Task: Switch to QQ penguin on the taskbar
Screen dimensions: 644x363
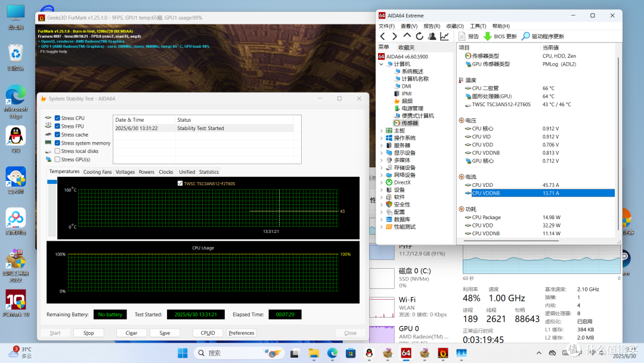Action: (369, 353)
